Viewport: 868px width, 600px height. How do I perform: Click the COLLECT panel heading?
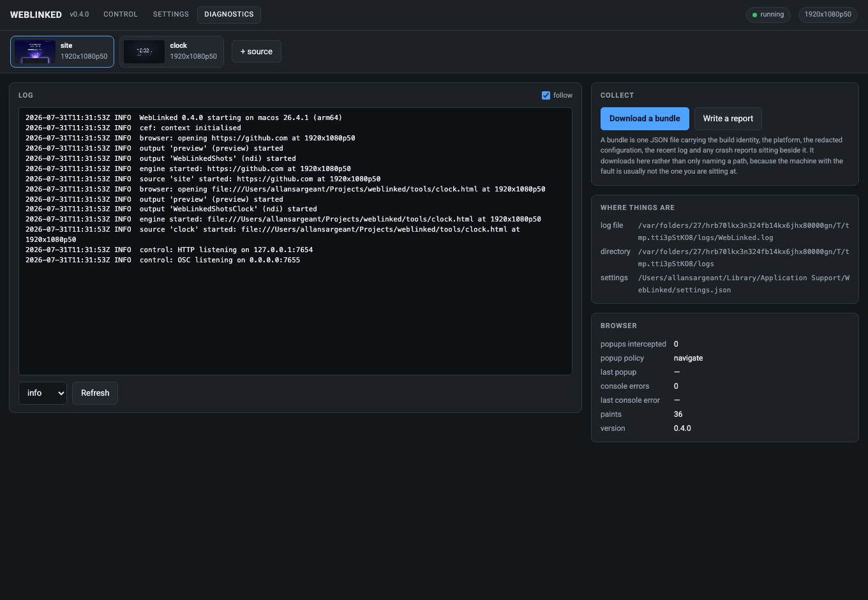[617, 95]
